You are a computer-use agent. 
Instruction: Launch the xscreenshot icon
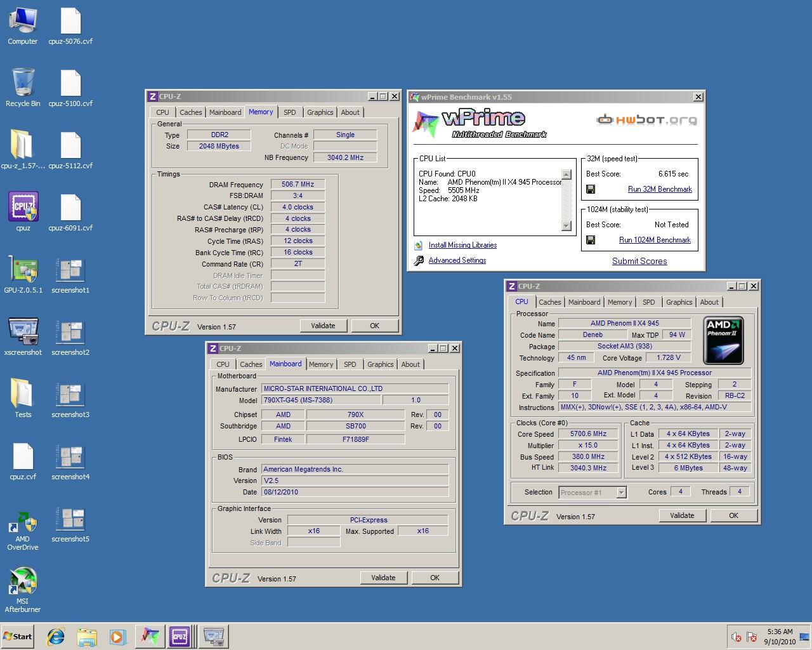(23, 336)
